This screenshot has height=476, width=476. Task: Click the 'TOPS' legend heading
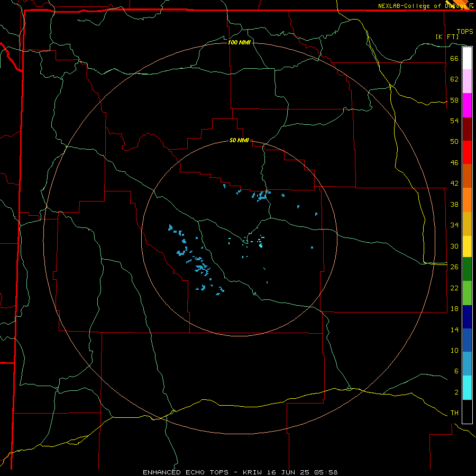point(465,31)
